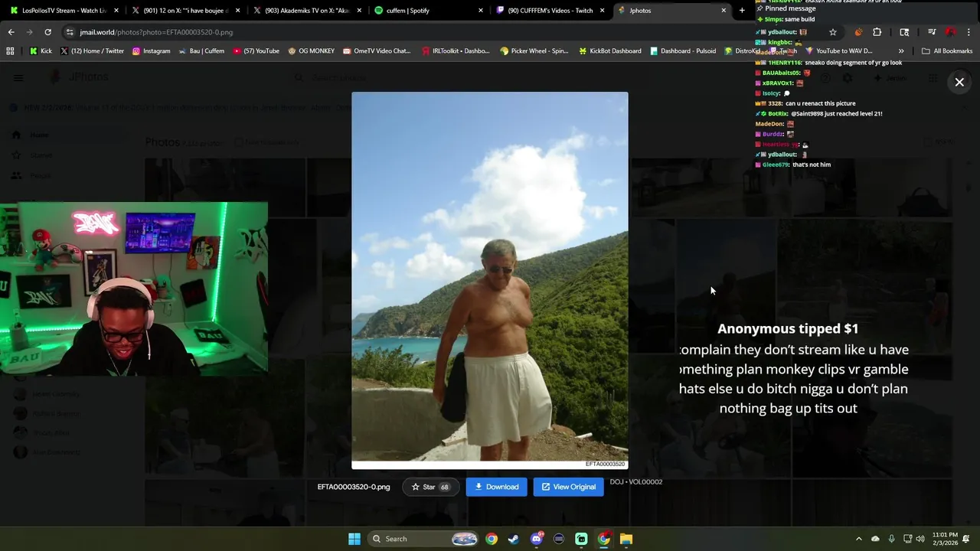Open Discord from the taskbar
Image resolution: width=980 pixels, height=551 pixels.
(x=536, y=539)
